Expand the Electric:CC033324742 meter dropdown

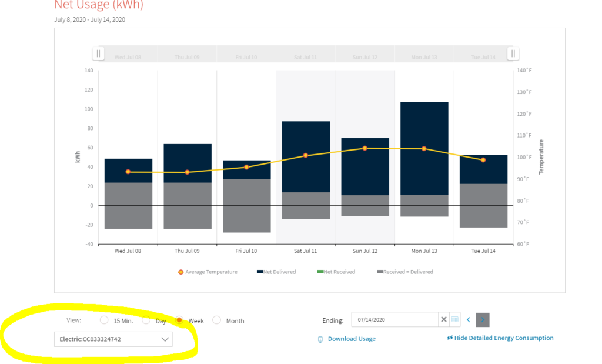click(x=113, y=339)
